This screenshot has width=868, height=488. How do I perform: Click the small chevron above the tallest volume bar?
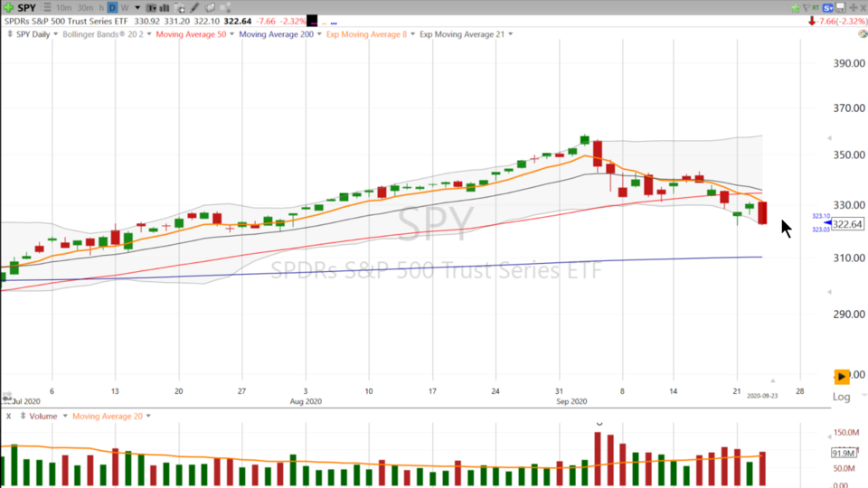click(599, 424)
